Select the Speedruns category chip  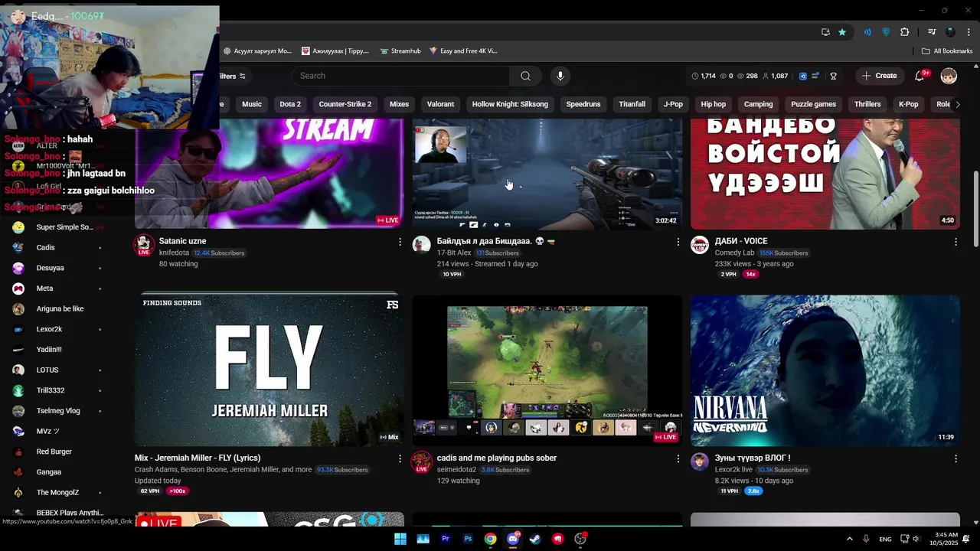tap(583, 104)
